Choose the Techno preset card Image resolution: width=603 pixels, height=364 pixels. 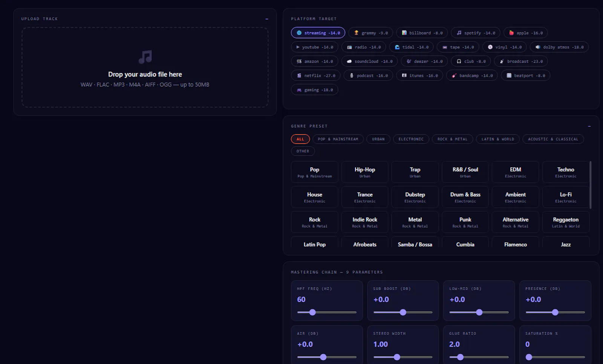pyautogui.click(x=565, y=172)
